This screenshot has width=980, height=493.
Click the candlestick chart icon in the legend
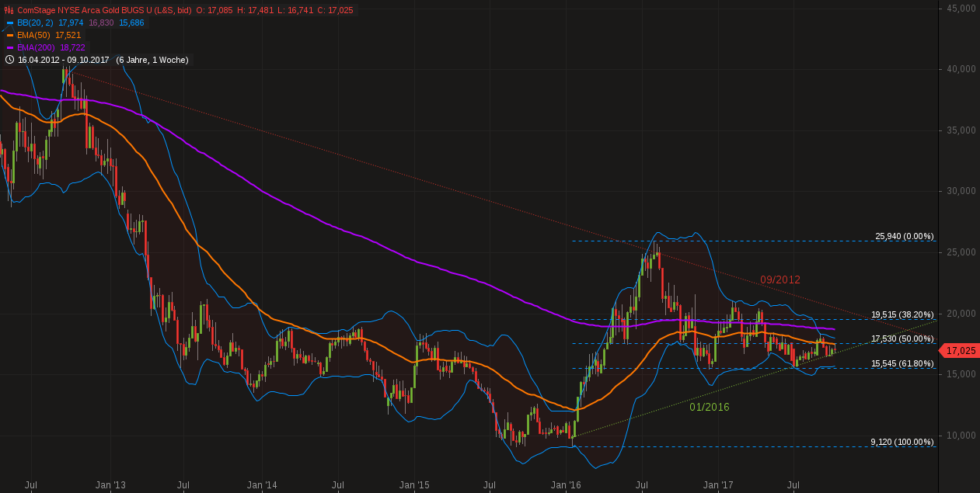(9, 9)
